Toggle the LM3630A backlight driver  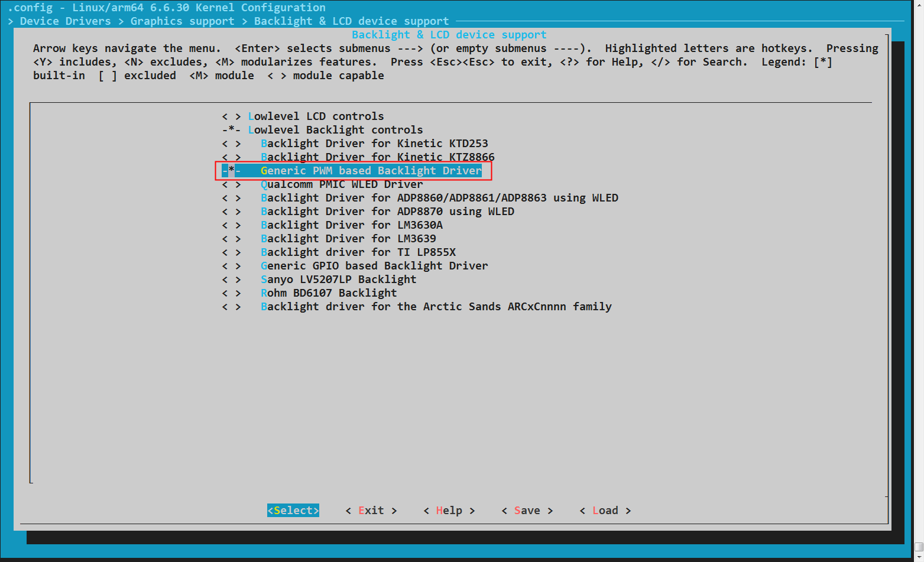point(352,225)
